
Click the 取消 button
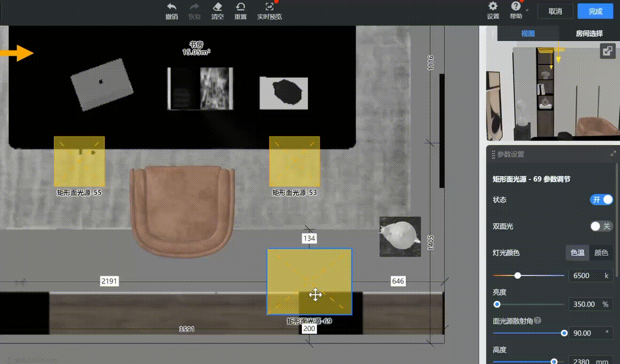point(556,11)
